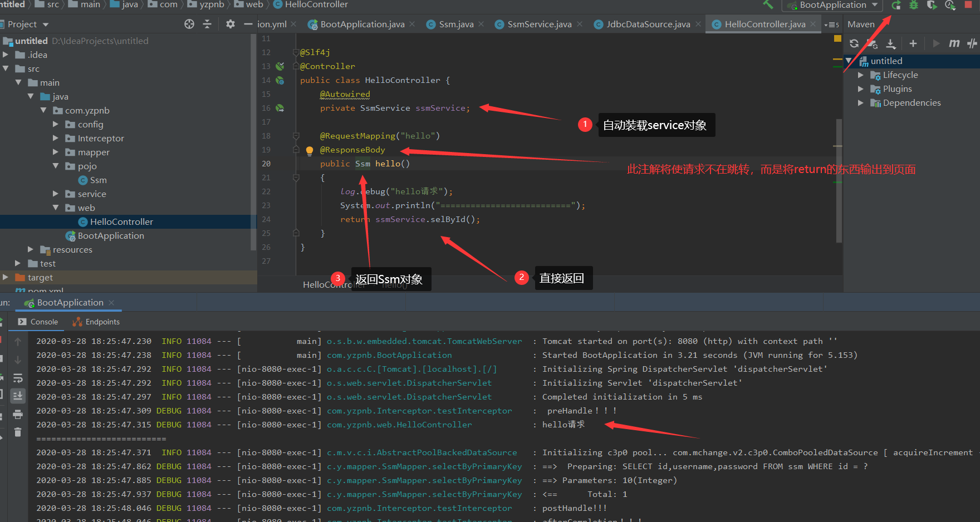
Task: Expand Maven Lifecycle node
Action: (861, 75)
